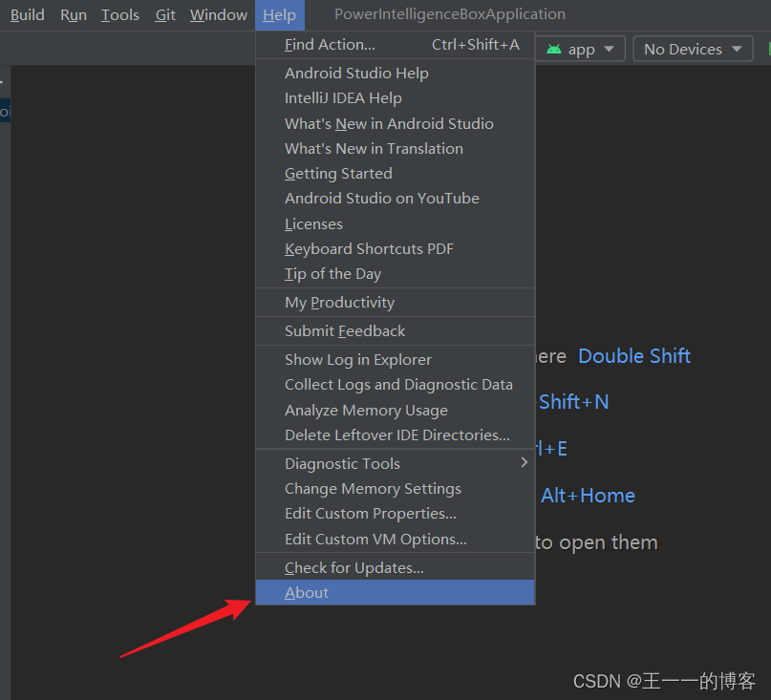
Task: Open the Run menu
Action: tap(74, 14)
